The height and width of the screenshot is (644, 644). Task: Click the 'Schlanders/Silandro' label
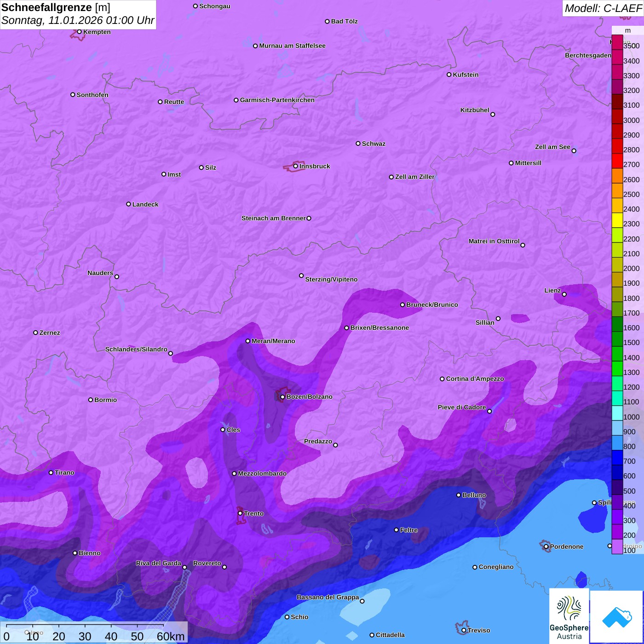(136, 349)
